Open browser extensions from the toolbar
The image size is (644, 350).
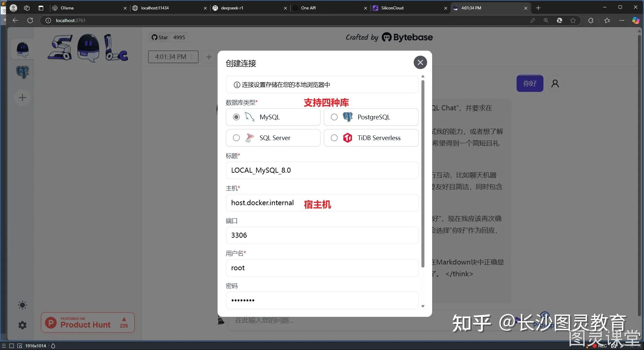point(590,20)
